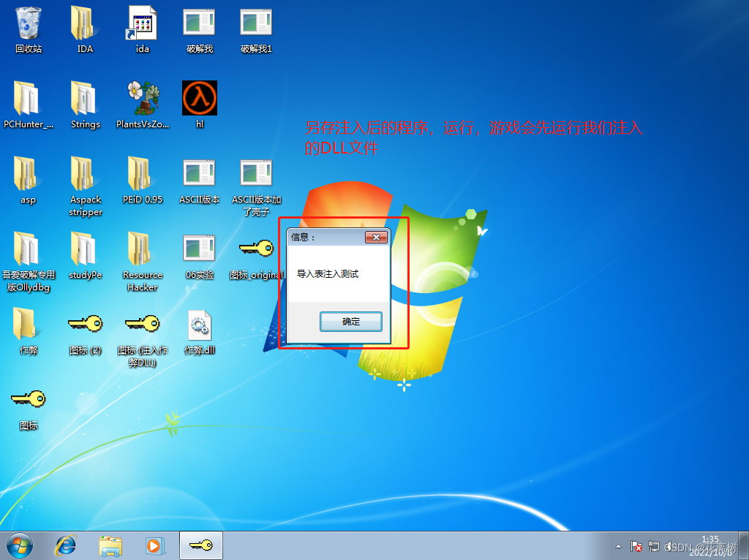The height and width of the screenshot is (560, 749).
Task: Select the 图标 (2) key icon
Action: 85,324
